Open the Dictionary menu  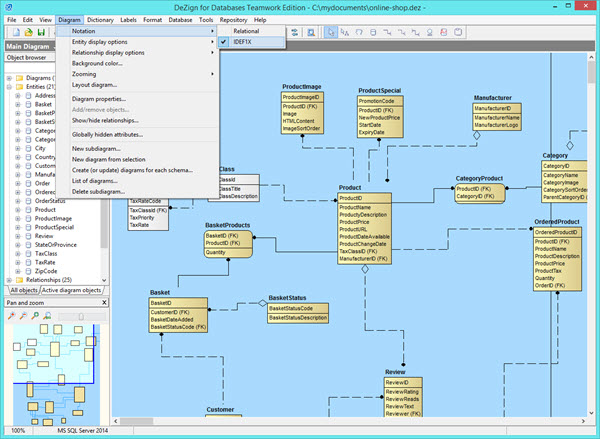coord(100,20)
